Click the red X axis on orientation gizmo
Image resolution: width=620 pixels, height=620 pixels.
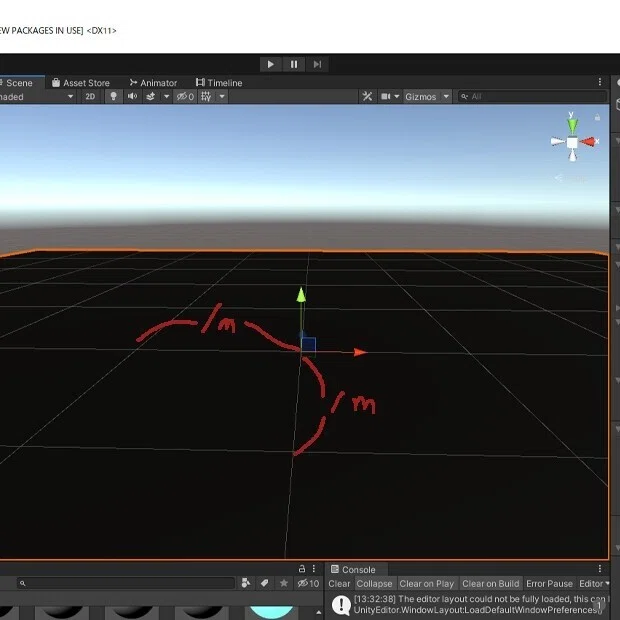point(589,142)
